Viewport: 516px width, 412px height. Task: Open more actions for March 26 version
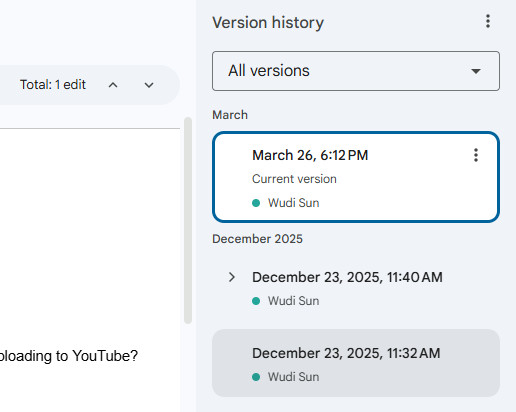pos(476,155)
